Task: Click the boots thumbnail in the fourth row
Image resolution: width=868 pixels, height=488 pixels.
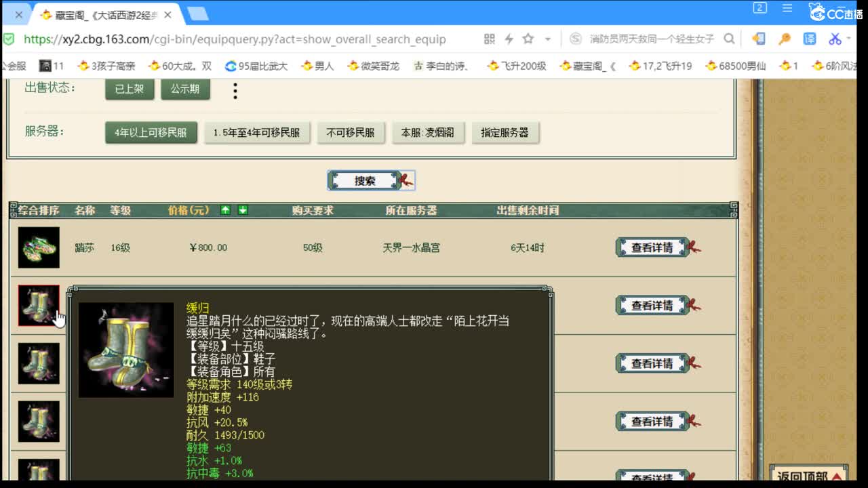Action: pyautogui.click(x=39, y=422)
